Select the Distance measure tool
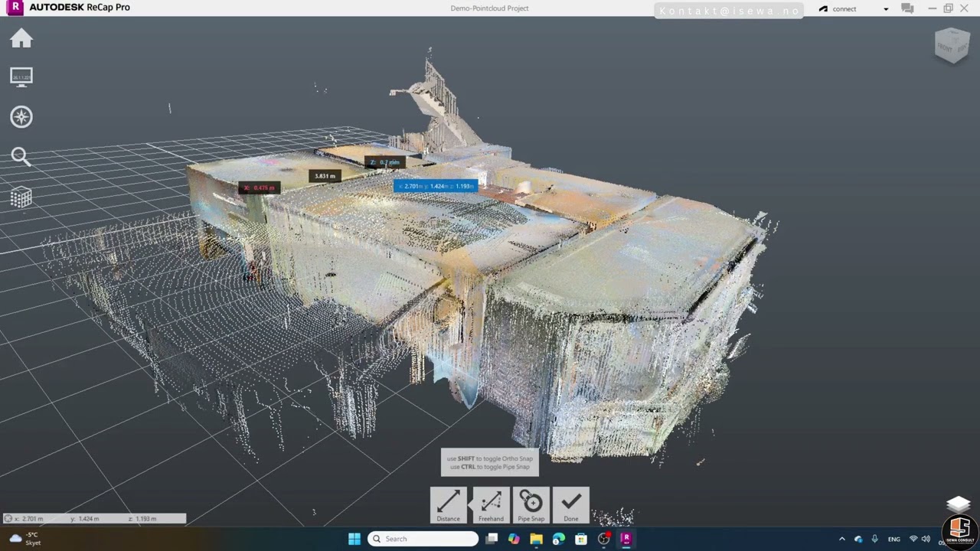This screenshot has width=980, height=551. (x=449, y=505)
